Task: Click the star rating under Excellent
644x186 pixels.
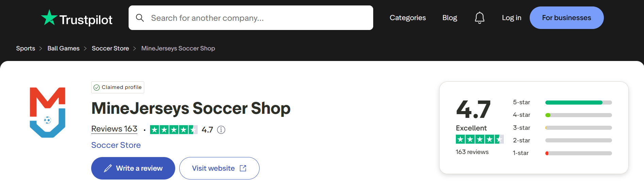Action: point(480,139)
